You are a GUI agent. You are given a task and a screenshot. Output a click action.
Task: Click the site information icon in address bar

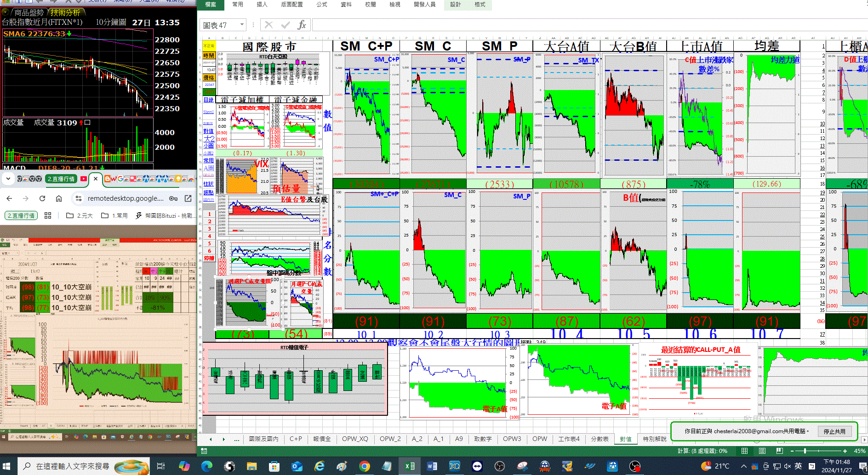79,198
